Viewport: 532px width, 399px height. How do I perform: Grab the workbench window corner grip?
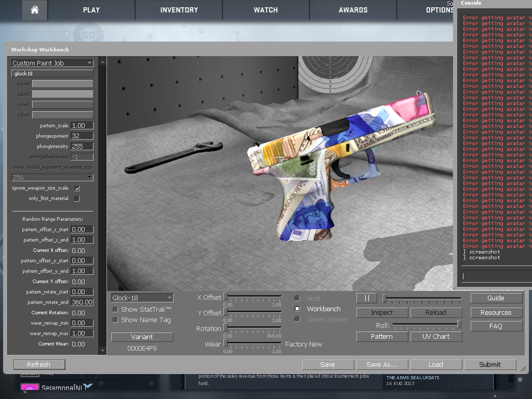coord(524,368)
